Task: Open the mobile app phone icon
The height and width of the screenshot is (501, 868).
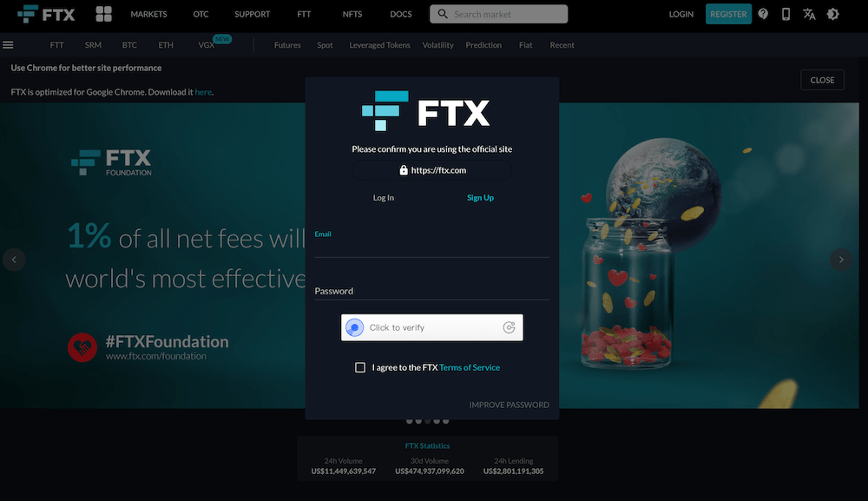Action: tap(786, 14)
